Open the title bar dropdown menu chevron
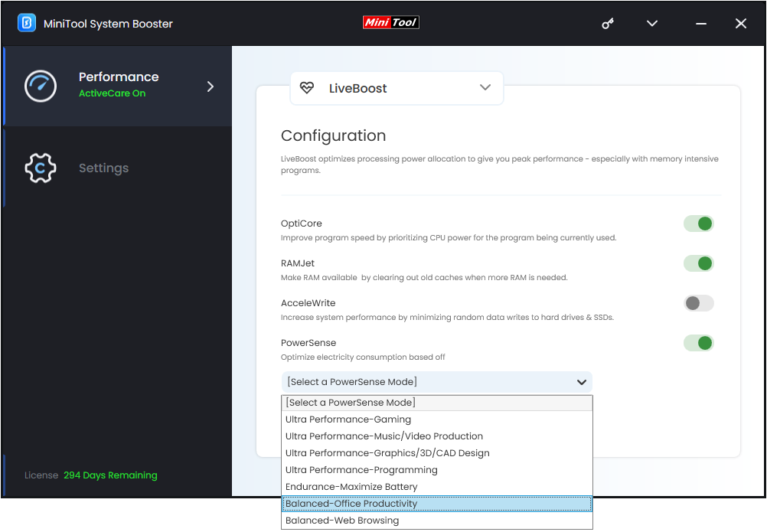Image resolution: width=767 pixels, height=532 pixels. click(x=652, y=24)
